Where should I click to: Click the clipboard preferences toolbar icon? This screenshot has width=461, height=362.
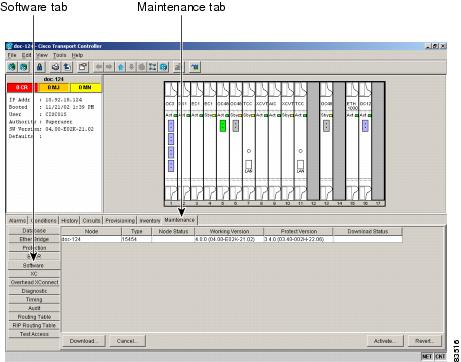(83, 67)
